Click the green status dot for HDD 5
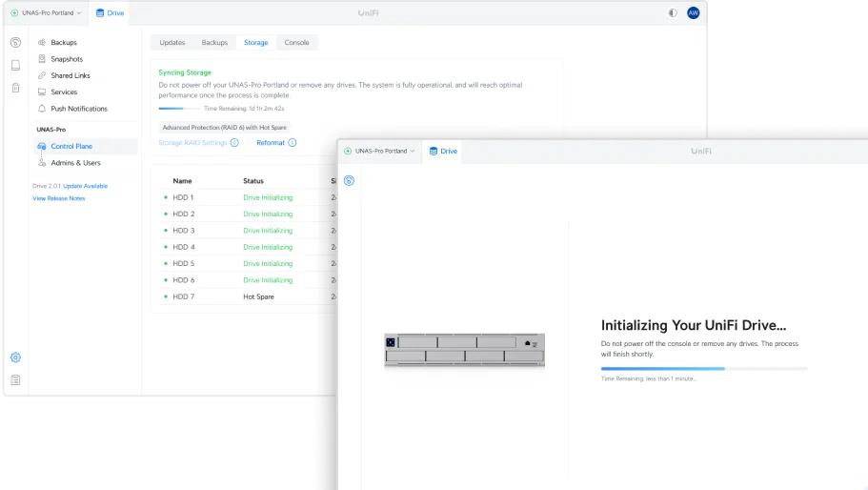This screenshot has height=490, width=868. (x=166, y=263)
